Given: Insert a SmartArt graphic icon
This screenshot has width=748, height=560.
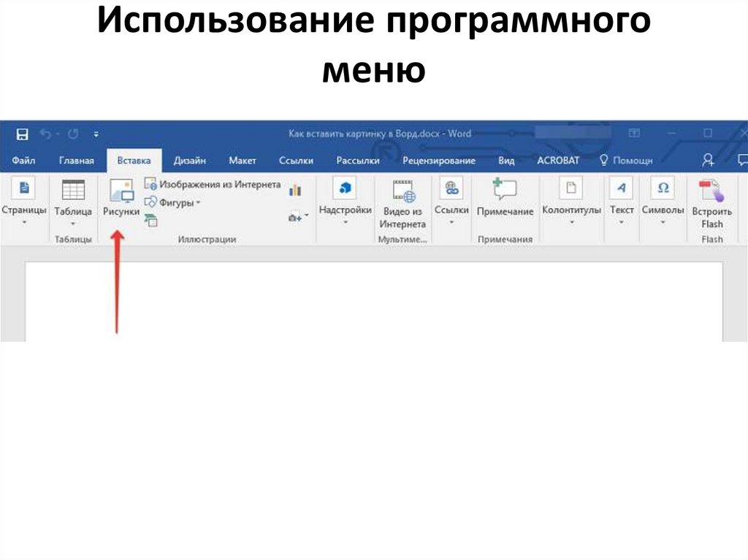Looking at the screenshot, I should pos(150,219).
